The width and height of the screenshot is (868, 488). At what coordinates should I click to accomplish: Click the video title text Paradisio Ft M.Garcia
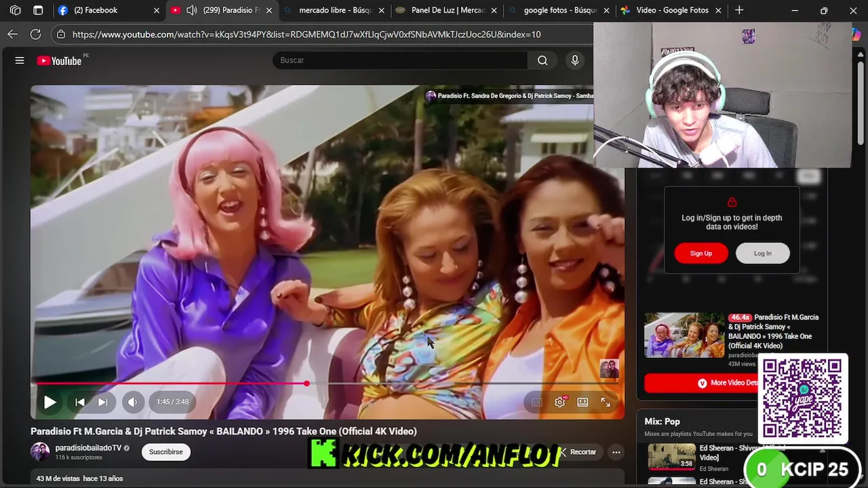(224, 431)
